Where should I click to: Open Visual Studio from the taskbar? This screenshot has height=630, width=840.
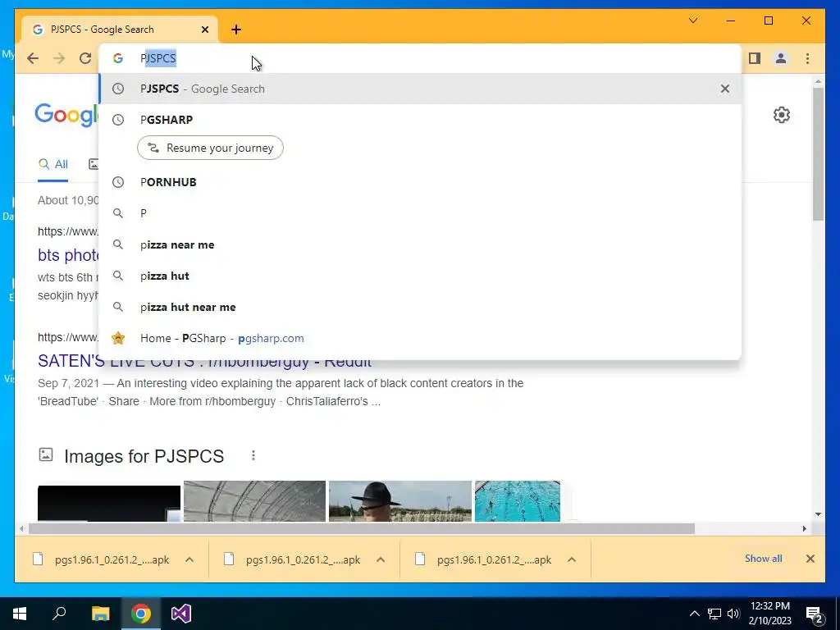point(181,614)
